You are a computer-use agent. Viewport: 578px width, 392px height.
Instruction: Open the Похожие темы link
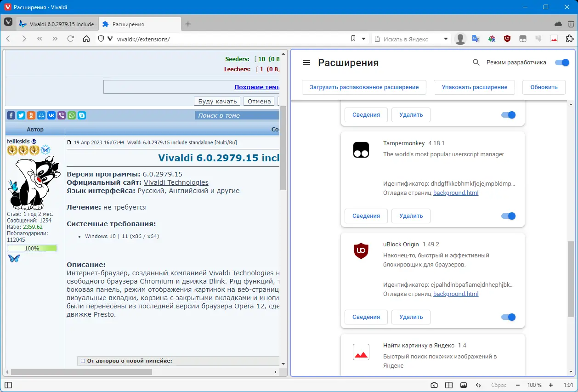(257, 87)
